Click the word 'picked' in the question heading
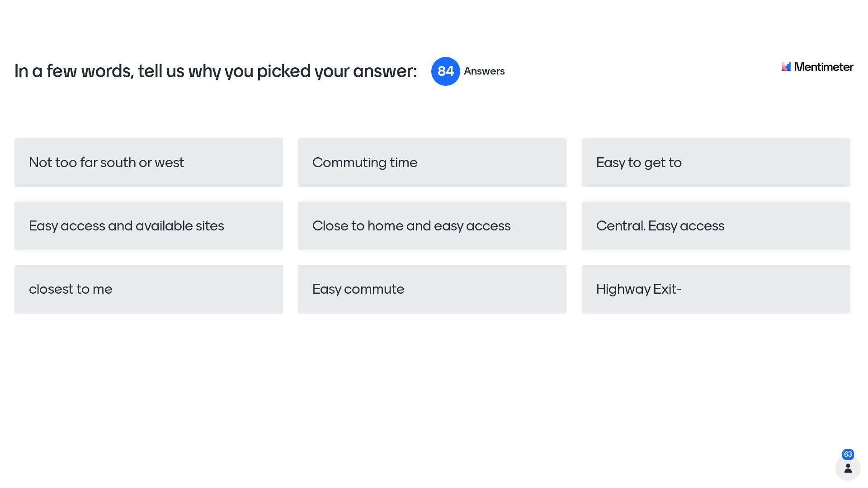 [x=283, y=71]
